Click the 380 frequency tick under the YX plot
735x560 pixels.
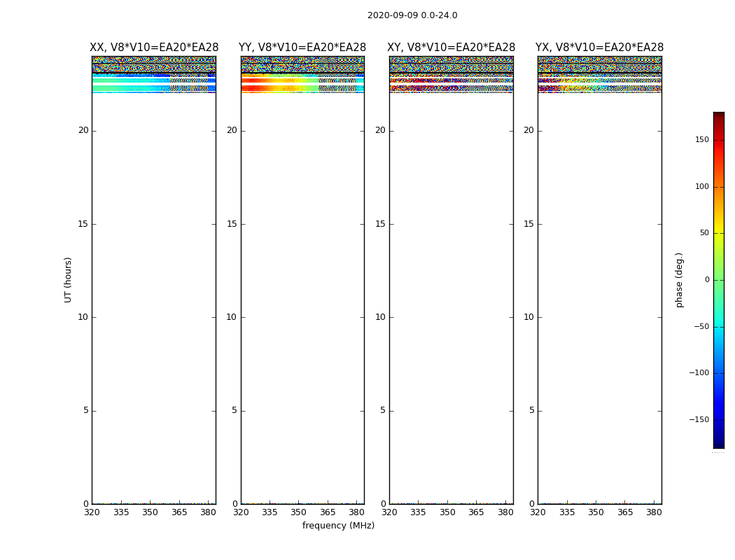click(654, 512)
